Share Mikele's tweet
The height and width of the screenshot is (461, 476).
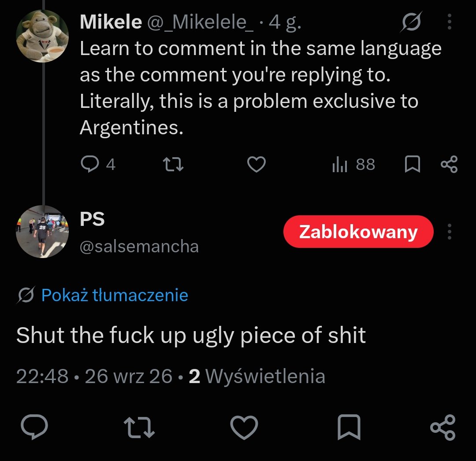449,164
